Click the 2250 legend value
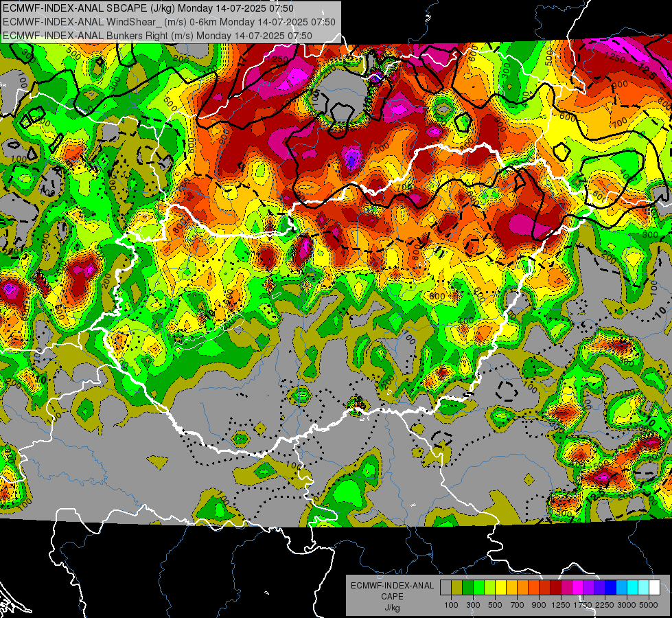 pos(605,605)
